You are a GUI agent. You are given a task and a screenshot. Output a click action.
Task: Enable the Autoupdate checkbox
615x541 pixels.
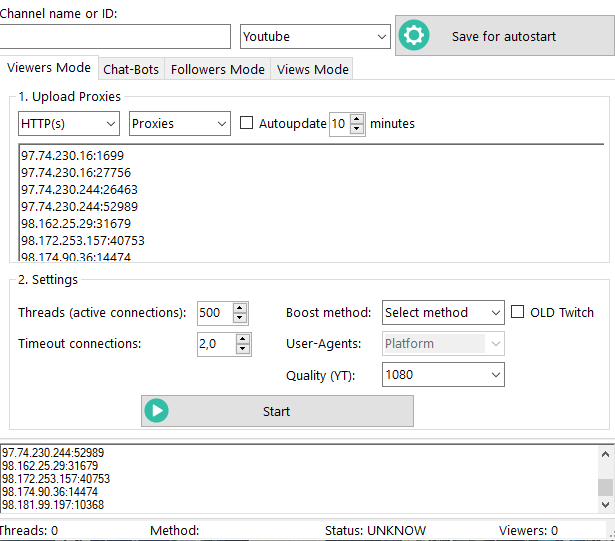(x=247, y=124)
